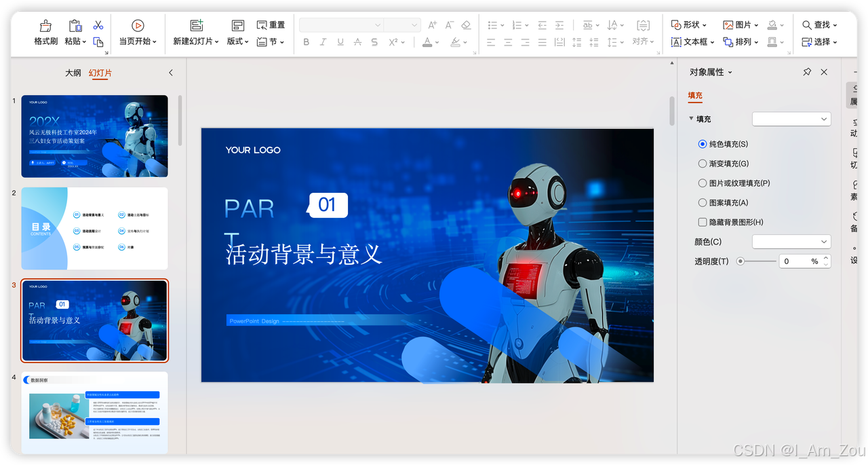Start slideshow from current slide play icon
This screenshot has width=868, height=465.
[138, 26]
